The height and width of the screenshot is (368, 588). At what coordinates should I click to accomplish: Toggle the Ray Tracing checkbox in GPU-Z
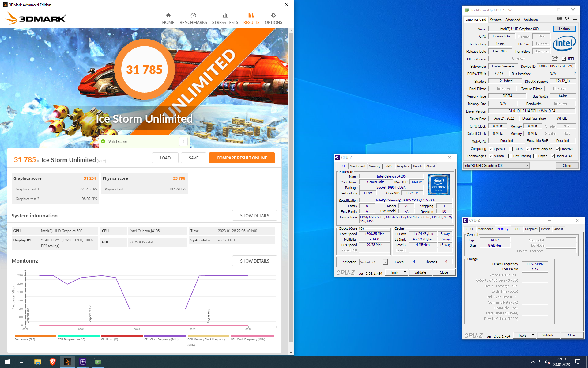(x=510, y=156)
